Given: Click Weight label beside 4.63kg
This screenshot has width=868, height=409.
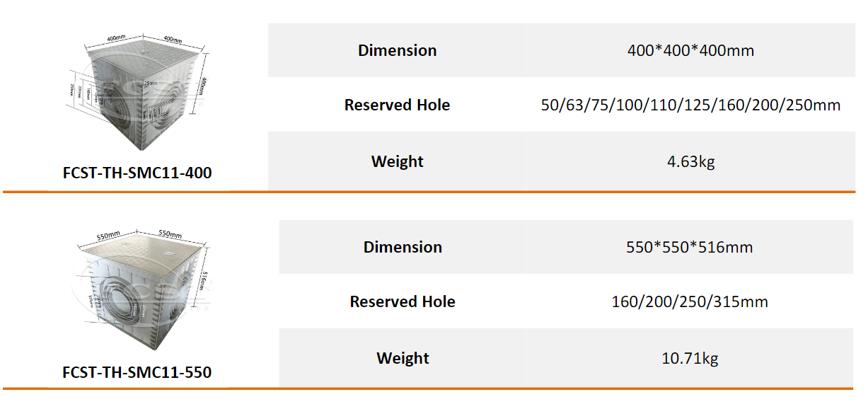Looking at the screenshot, I should 397,161.
